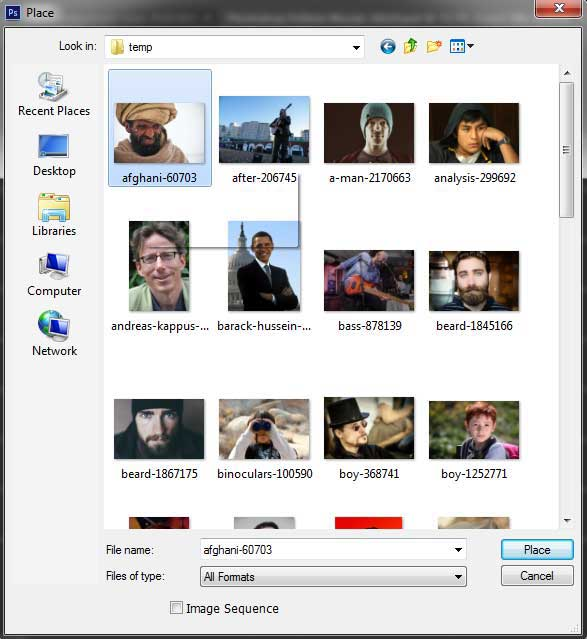Select the bass-878139 thumbnail
Image resolution: width=587 pixels, height=639 pixels.
click(x=369, y=280)
